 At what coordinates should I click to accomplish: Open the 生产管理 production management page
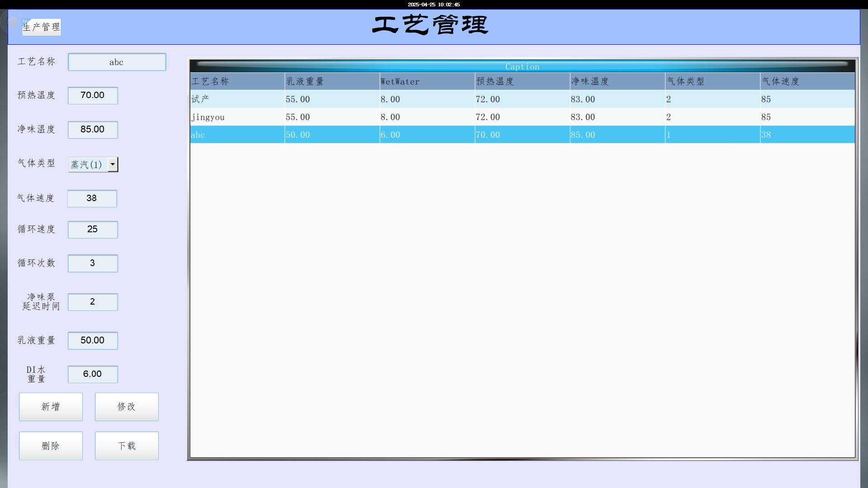point(42,27)
